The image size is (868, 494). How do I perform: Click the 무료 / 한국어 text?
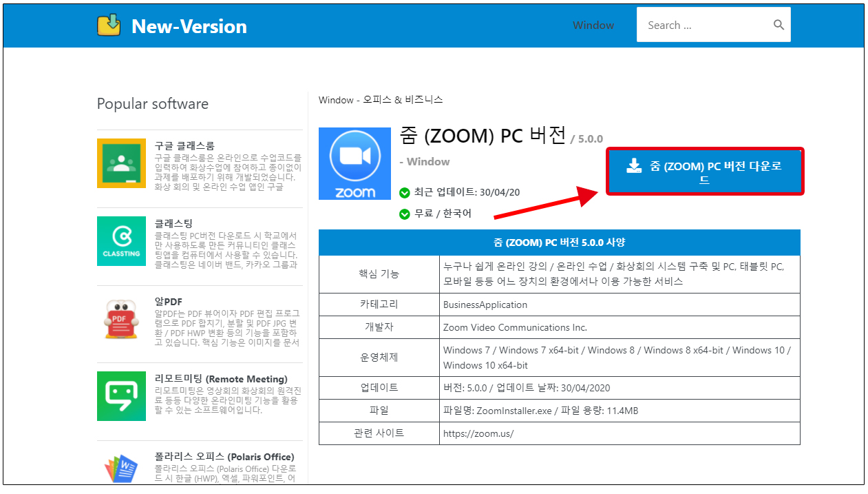pyautogui.click(x=443, y=214)
